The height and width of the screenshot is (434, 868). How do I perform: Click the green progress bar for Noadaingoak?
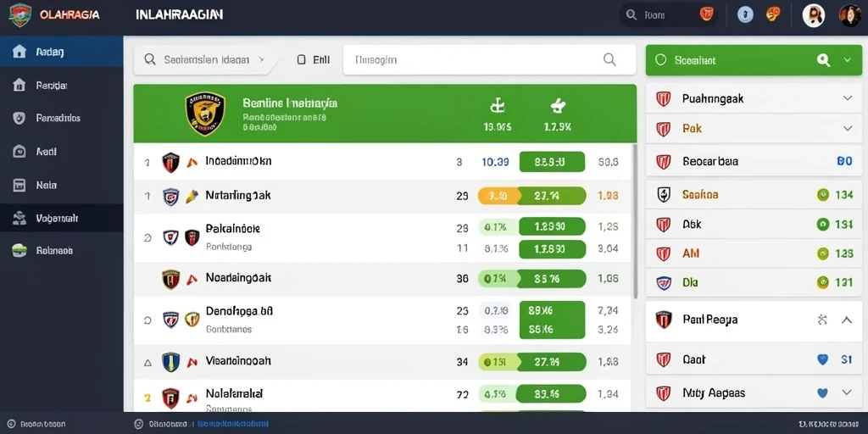(x=531, y=278)
